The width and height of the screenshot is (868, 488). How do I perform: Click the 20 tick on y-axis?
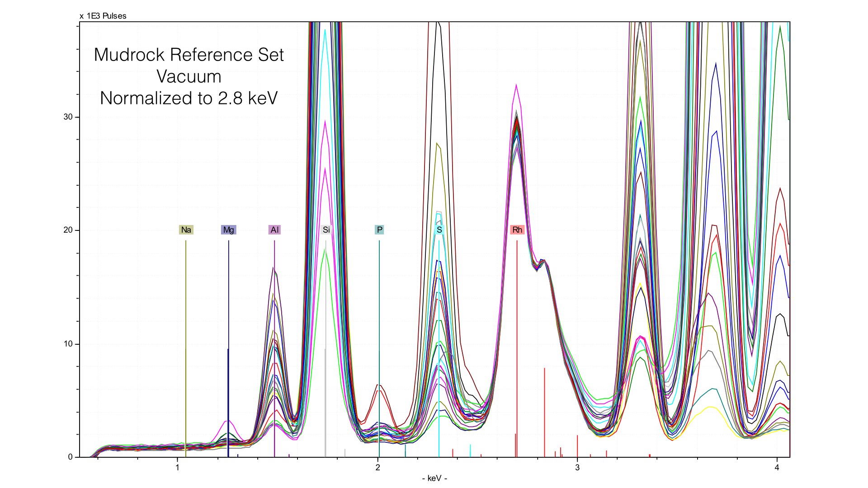click(68, 230)
